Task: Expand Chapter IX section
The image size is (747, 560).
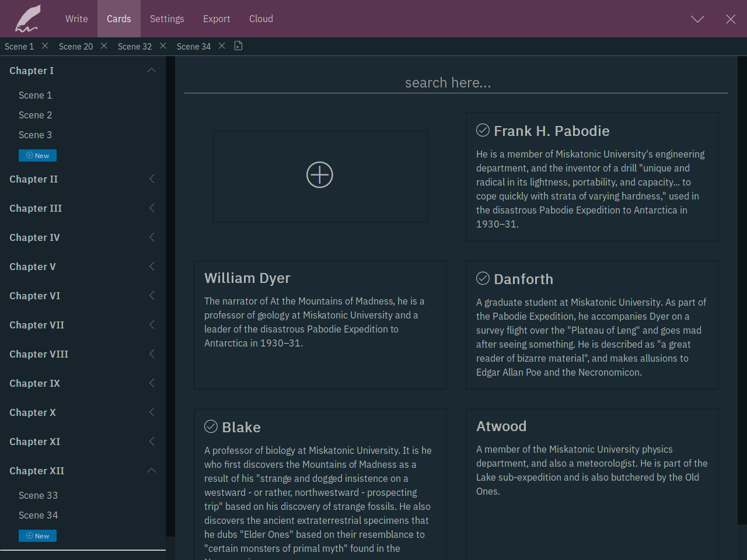Action: point(152,383)
